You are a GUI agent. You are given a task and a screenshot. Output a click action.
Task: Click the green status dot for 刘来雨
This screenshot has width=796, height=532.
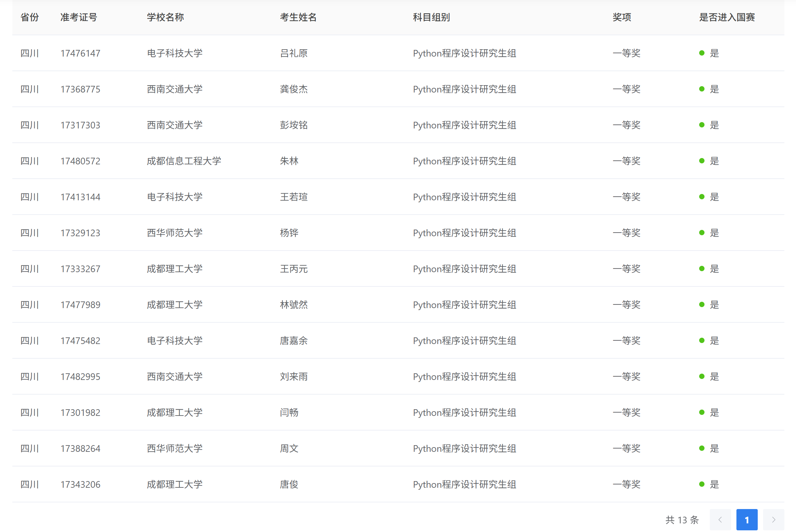coord(702,376)
